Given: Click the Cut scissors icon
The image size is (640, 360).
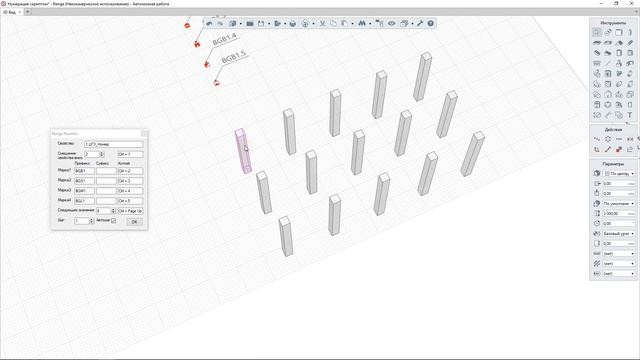Looking at the screenshot, I should pyautogui.click(x=322, y=24).
